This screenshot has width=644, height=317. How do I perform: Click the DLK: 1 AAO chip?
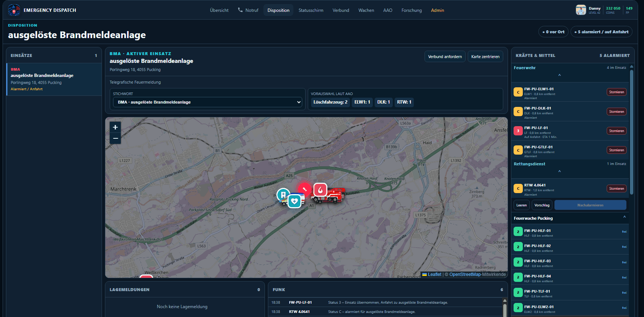pyautogui.click(x=384, y=102)
